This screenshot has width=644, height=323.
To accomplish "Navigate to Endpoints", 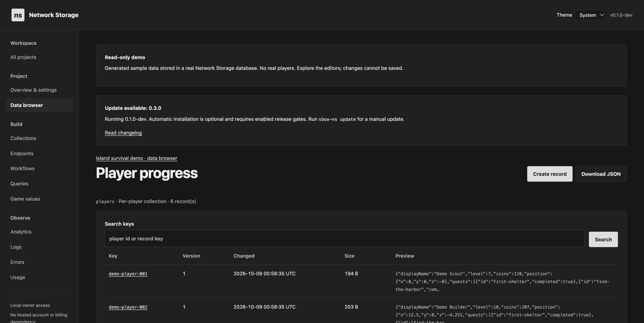I will pyautogui.click(x=22, y=153).
